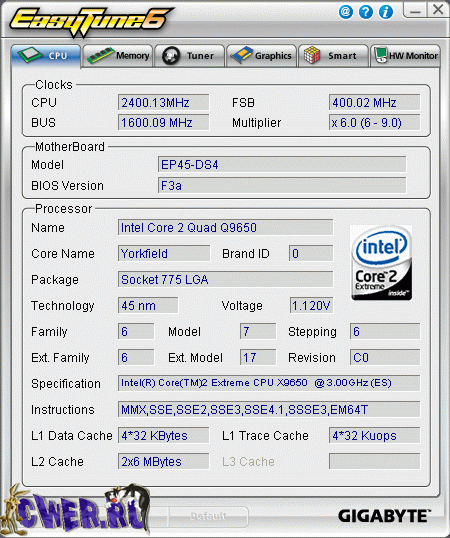Screen dimensions: 450x538
Task: Click the Voltage value 1.120V
Action: (311, 305)
